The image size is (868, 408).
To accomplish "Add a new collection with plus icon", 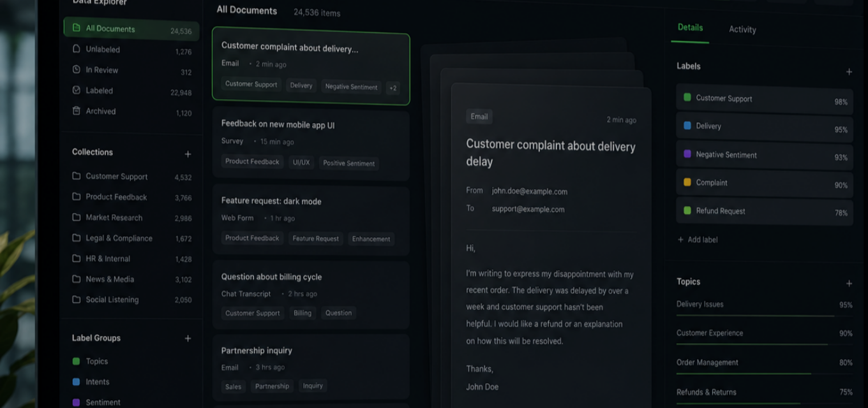I will (x=188, y=154).
